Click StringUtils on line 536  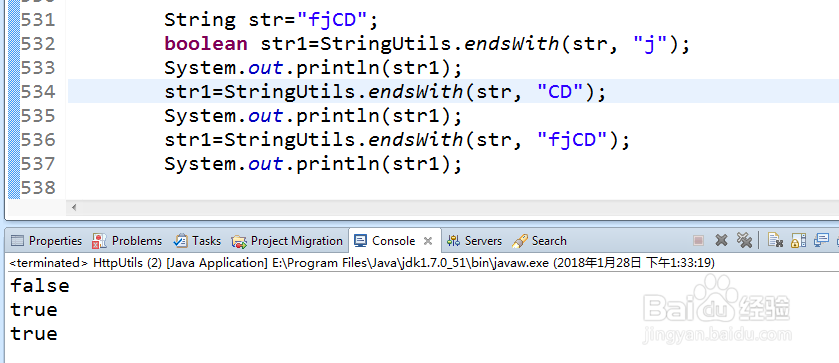[x=290, y=140]
